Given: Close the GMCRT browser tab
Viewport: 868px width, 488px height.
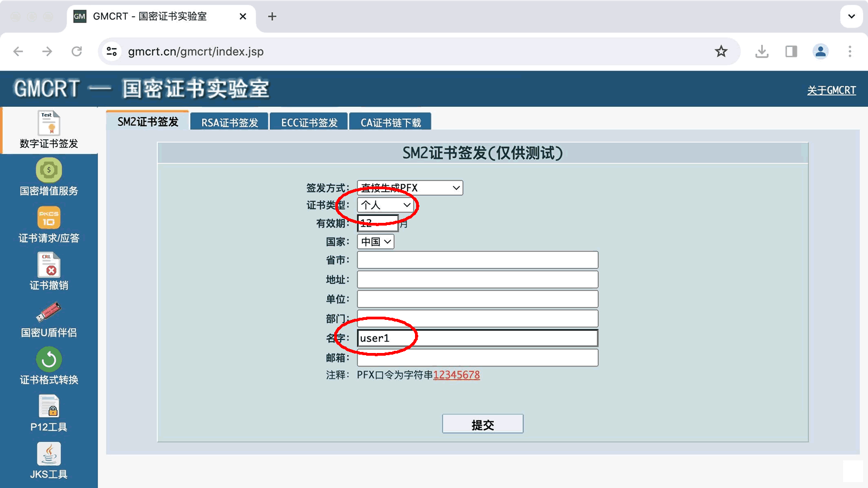Looking at the screenshot, I should (x=242, y=16).
